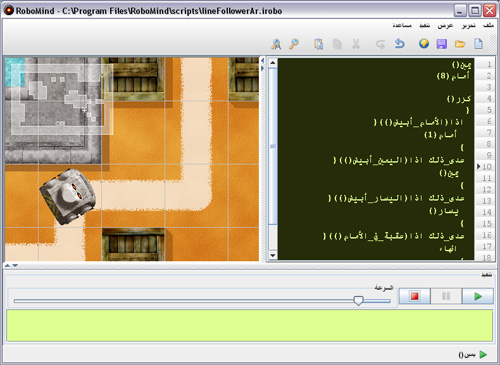Click the greyed redo arrow icon
Screen dimensions: 500x365
click(x=380, y=44)
